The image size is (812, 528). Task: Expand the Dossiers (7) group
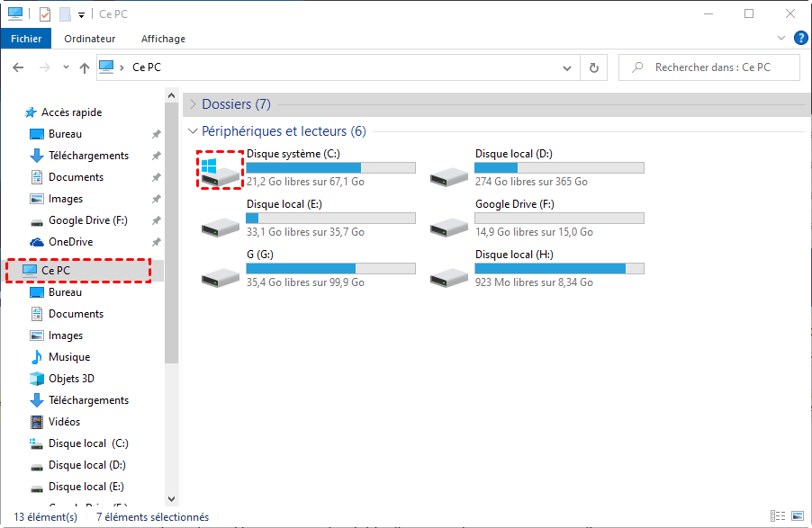(193, 104)
